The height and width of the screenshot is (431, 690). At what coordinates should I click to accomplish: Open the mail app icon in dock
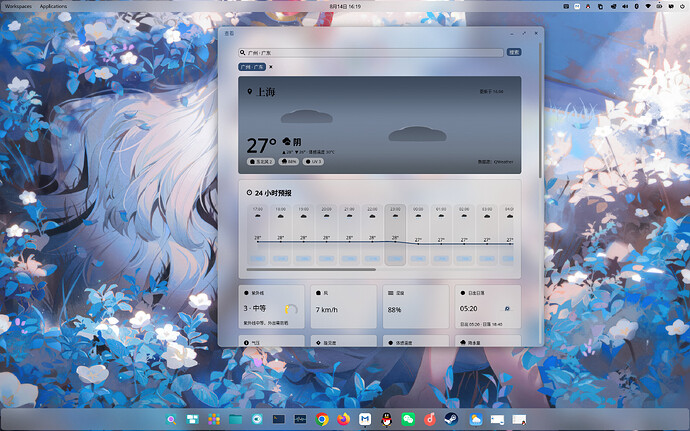tap(365, 420)
